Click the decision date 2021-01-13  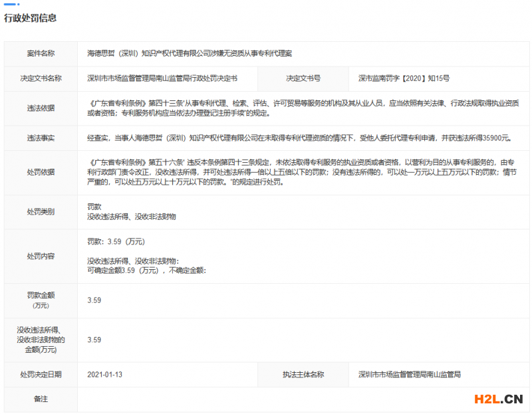point(104,375)
